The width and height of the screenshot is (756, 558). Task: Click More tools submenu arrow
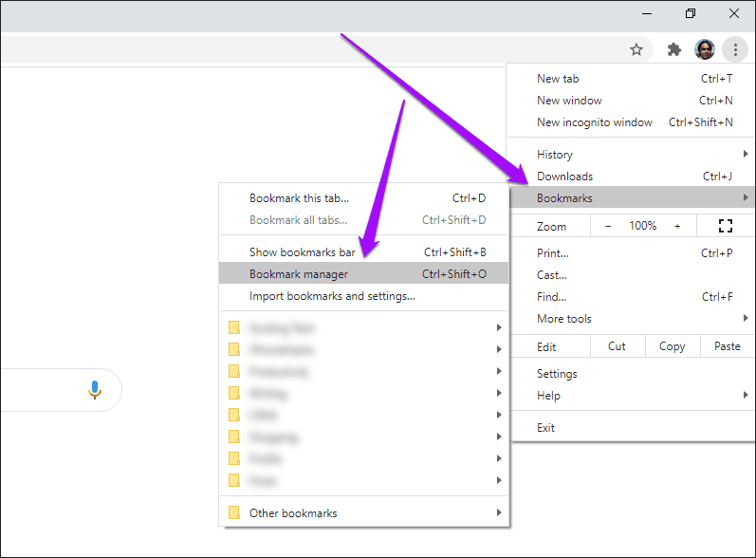(746, 318)
